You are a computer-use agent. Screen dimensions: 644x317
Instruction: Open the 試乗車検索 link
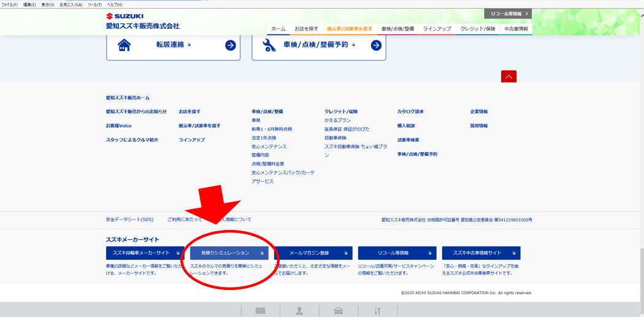coord(408,140)
